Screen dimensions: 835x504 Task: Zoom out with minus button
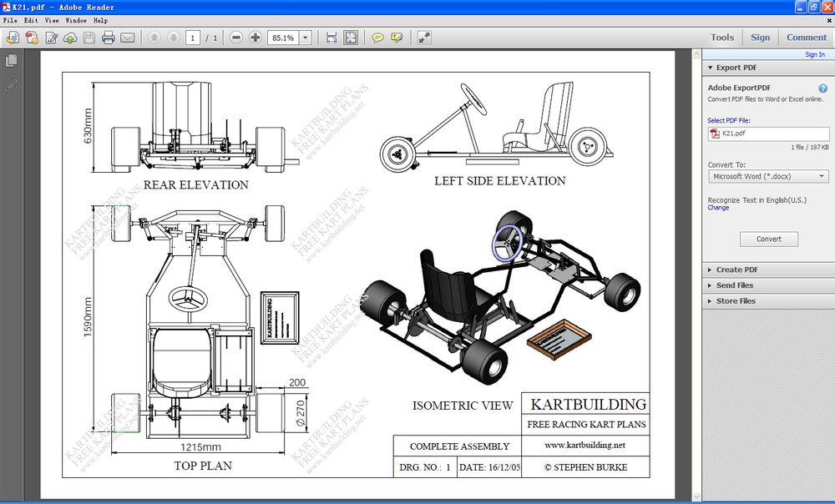[236, 38]
